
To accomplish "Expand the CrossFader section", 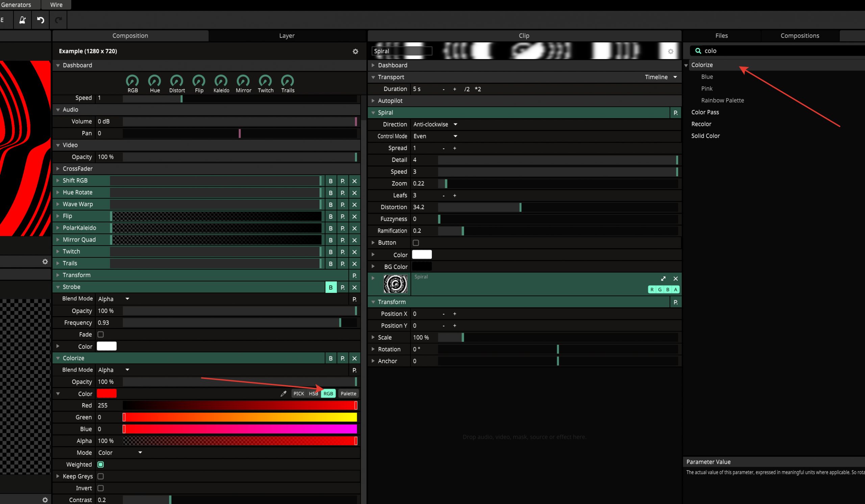I will 58,169.
